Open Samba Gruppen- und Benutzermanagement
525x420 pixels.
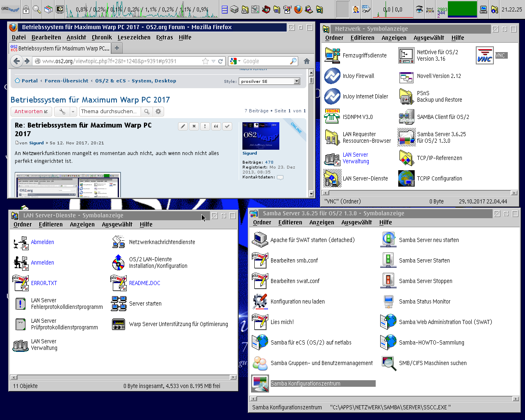260,363
